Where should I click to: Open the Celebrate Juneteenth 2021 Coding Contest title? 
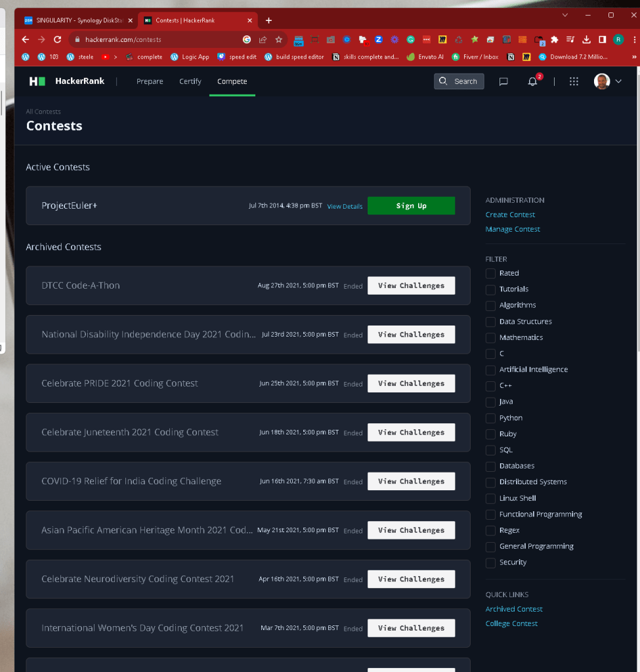point(130,432)
